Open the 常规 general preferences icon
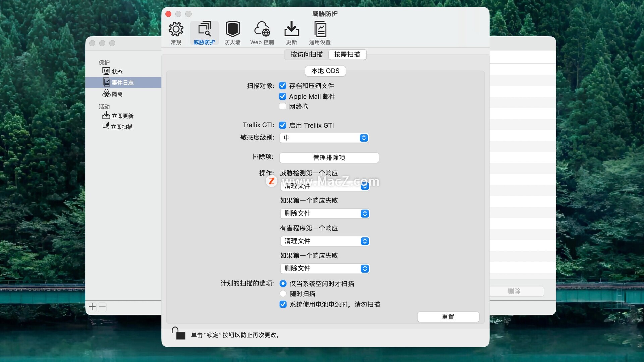644x362 pixels. [176, 29]
